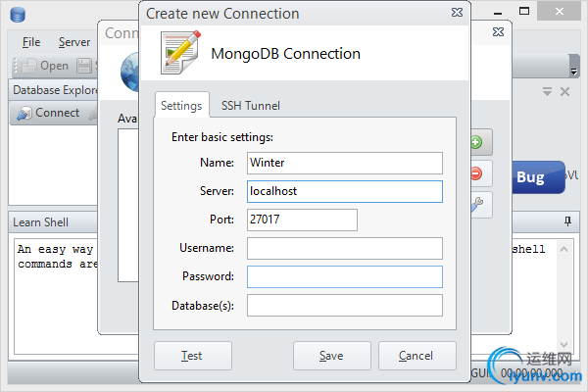The height and width of the screenshot is (392, 588).
Task: Click the green add connection icon
Action: pyautogui.click(x=476, y=143)
